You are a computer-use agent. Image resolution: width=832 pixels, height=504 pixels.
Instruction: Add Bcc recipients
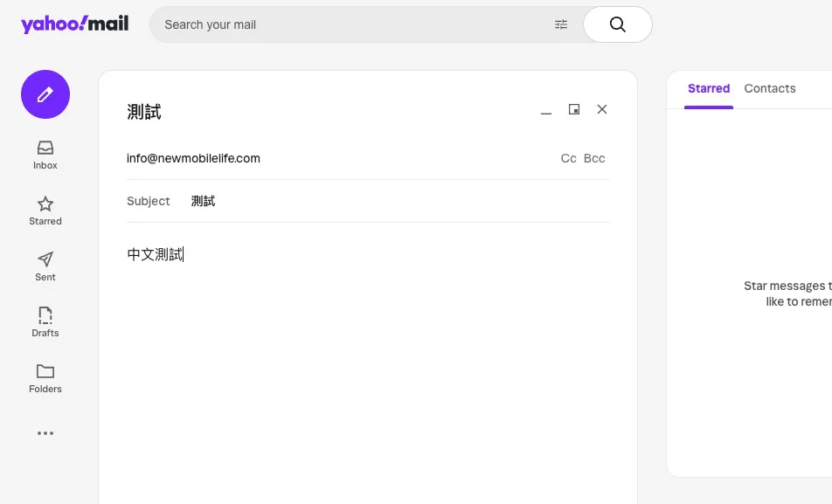tap(594, 158)
